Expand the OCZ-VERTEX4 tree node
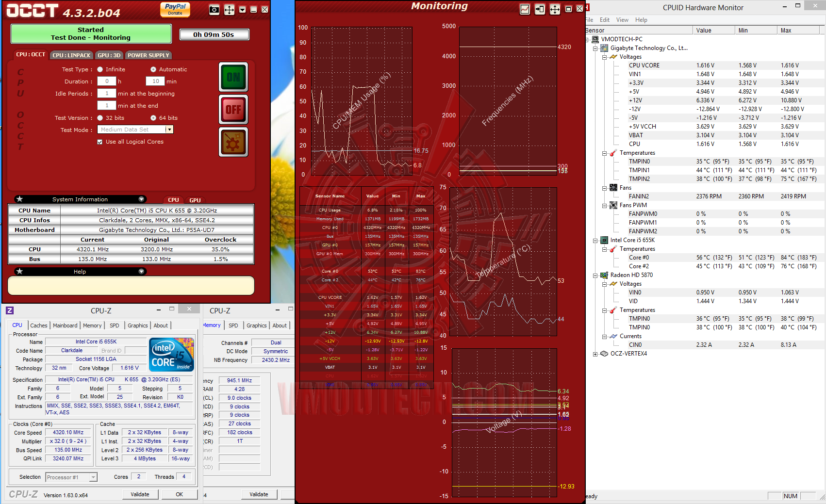The height and width of the screenshot is (504, 826). (x=595, y=354)
